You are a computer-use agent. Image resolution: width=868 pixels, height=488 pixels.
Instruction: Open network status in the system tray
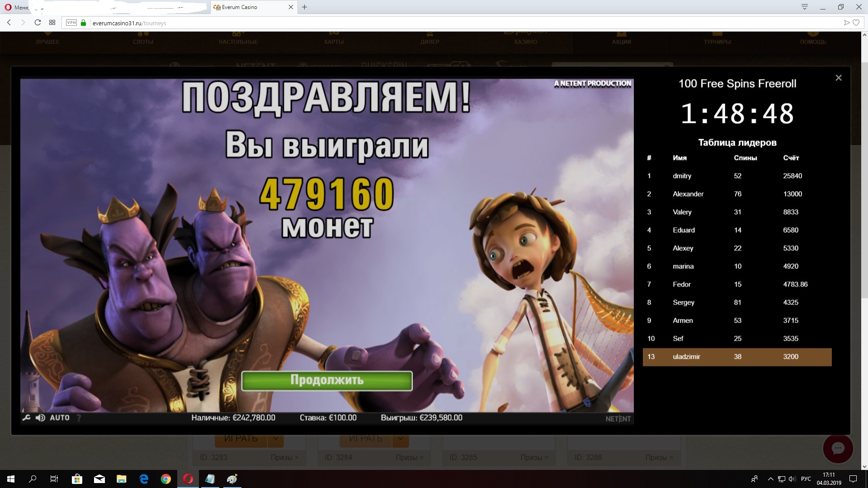782,479
